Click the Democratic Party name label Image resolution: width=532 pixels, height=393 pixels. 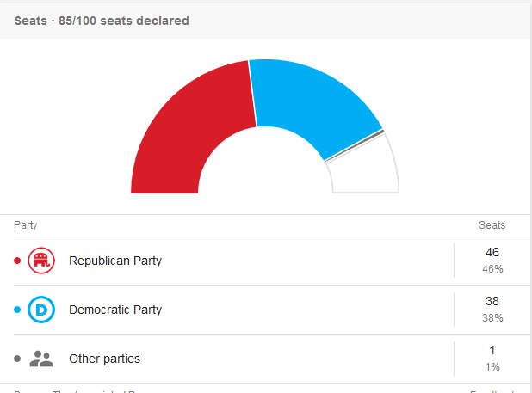(x=115, y=310)
